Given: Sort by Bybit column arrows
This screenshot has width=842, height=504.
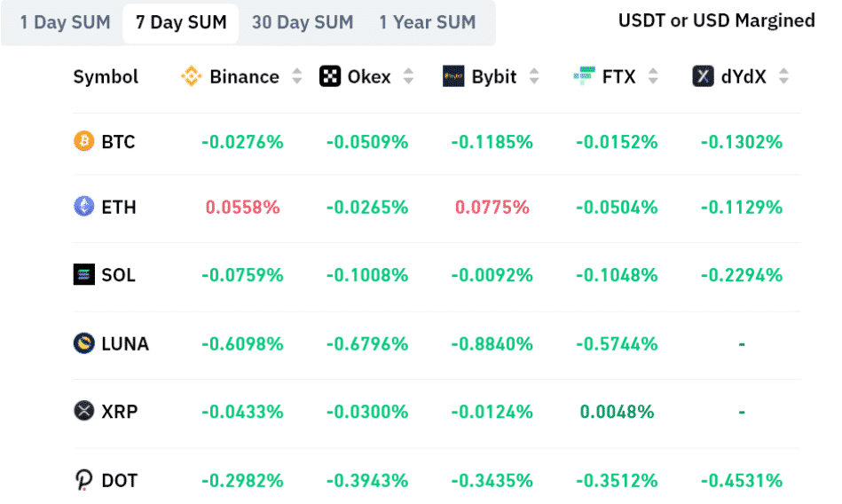Looking at the screenshot, I should 534,77.
